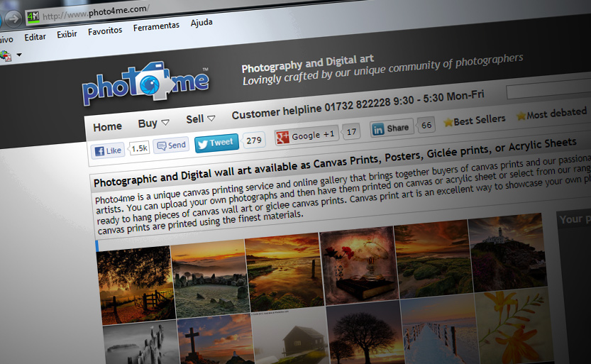Open the Ferramentas menu

point(156,26)
